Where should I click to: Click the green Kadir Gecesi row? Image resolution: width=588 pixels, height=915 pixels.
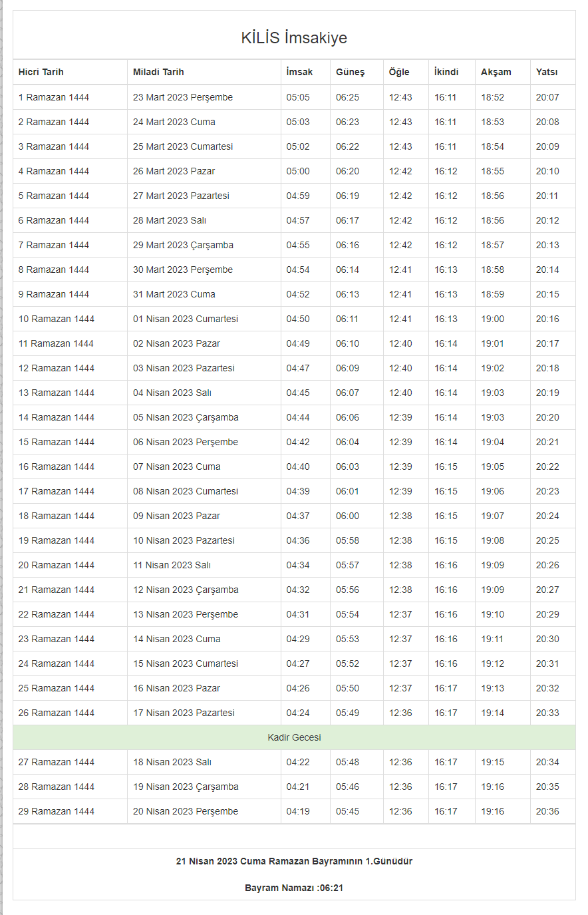[294, 737]
